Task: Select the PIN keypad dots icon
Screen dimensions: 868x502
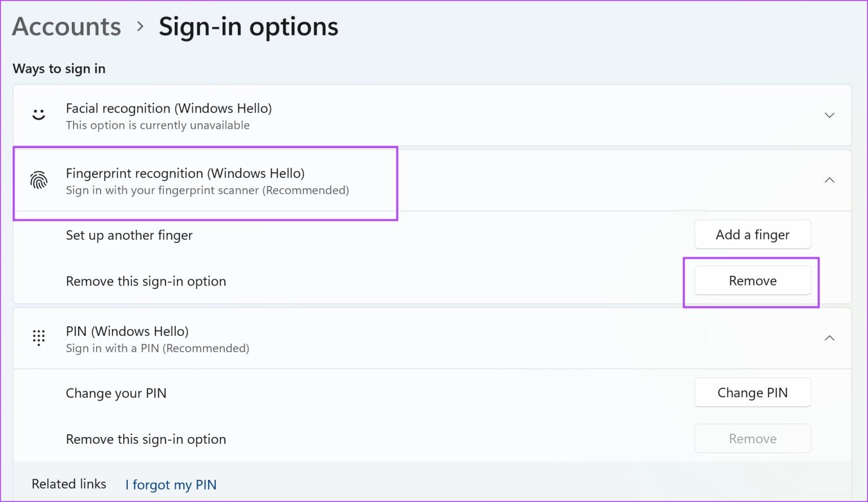Action: click(38, 337)
